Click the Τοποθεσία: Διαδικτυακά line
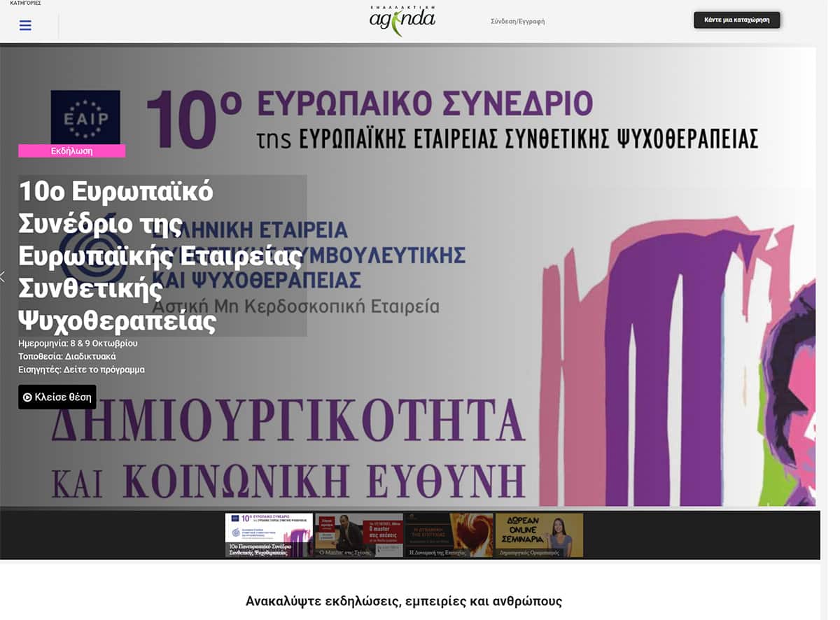Viewport: 840px width, 620px height. click(67, 356)
